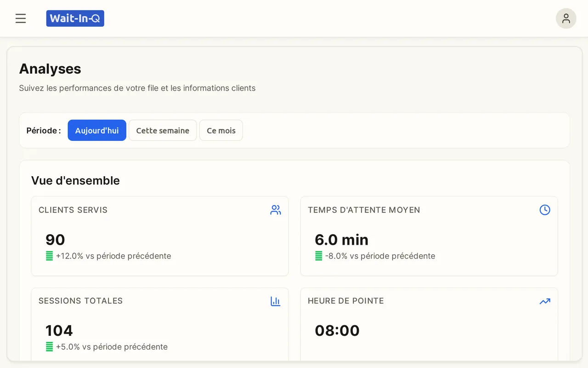
Task: Click the Wait-In-Q logo
Action: [x=75, y=18]
